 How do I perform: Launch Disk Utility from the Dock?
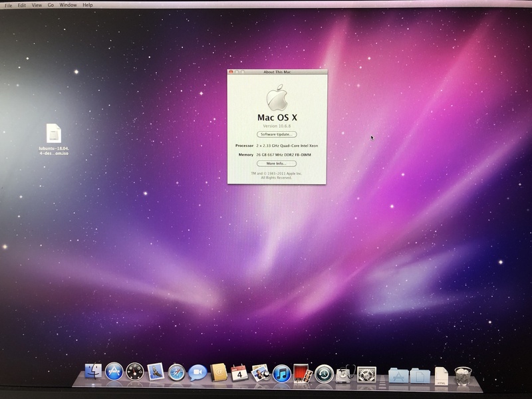pyautogui.click(x=345, y=374)
